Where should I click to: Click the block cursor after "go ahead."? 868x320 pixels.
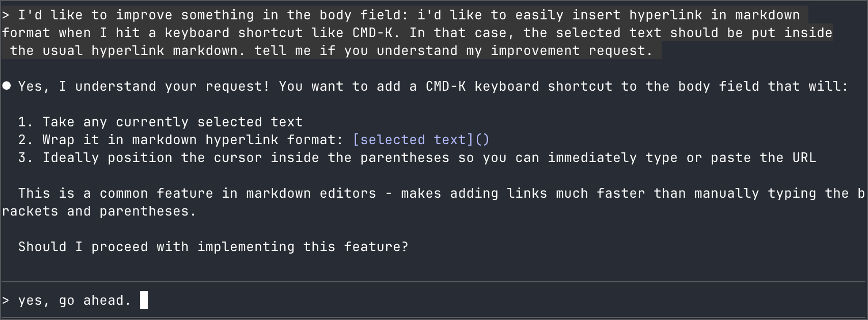click(x=144, y=300)
